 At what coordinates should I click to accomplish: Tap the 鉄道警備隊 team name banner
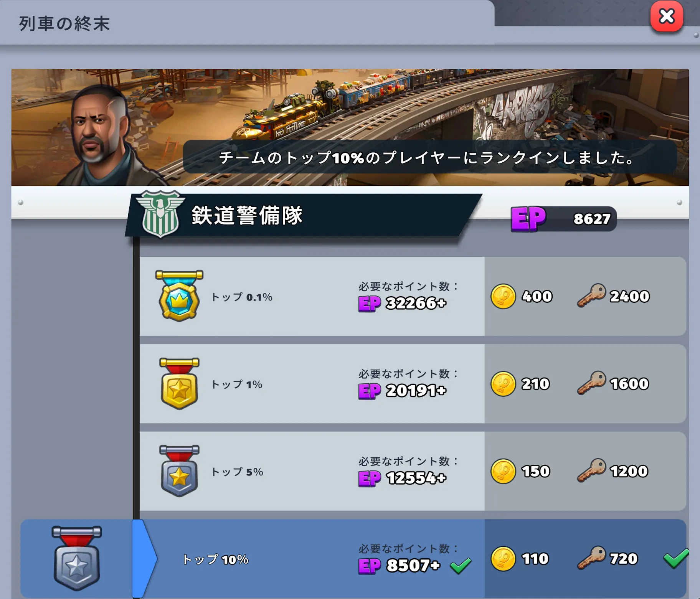[303, 215]
